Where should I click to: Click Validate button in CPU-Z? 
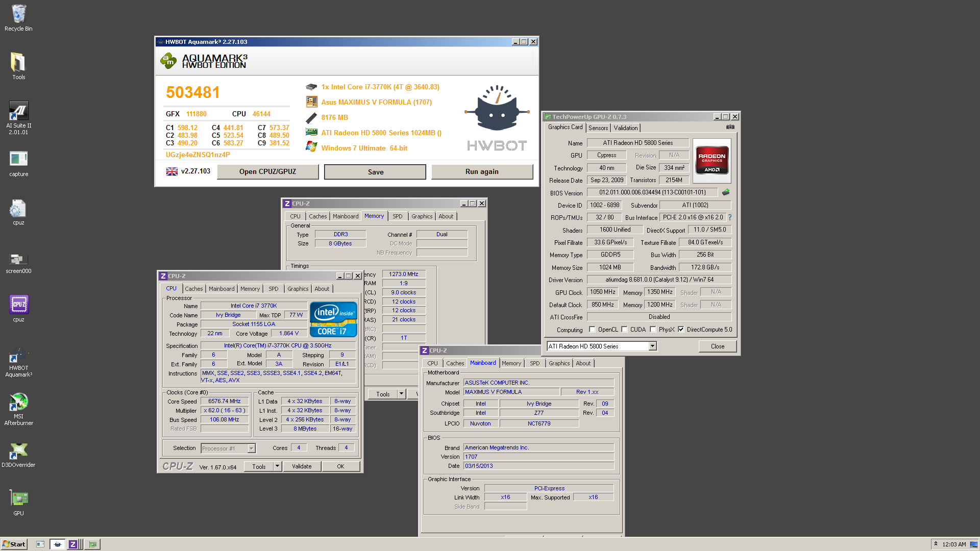coord(302,466)
